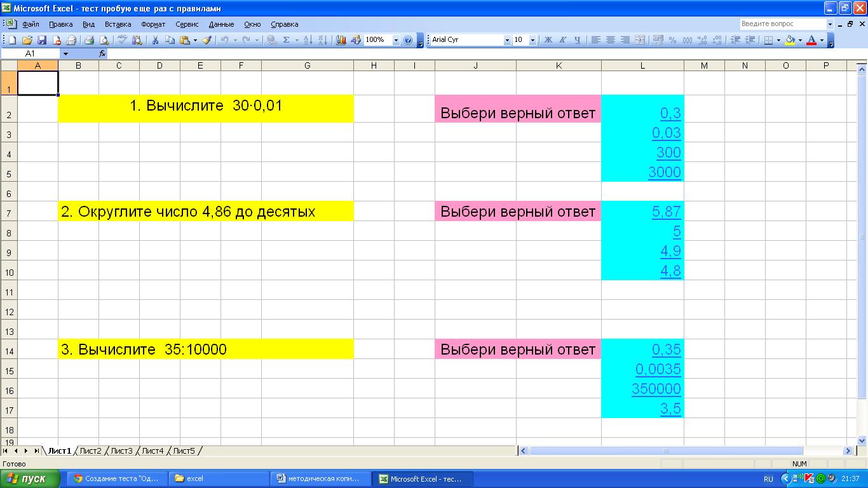The height and width of the screenshot is (488, 868).
Task: Increase decimal places icon
Action: (x=702, y=40)
